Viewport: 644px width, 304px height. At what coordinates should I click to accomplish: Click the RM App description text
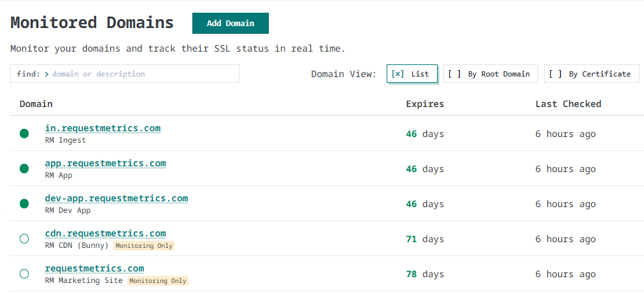[x=59, y=175]
